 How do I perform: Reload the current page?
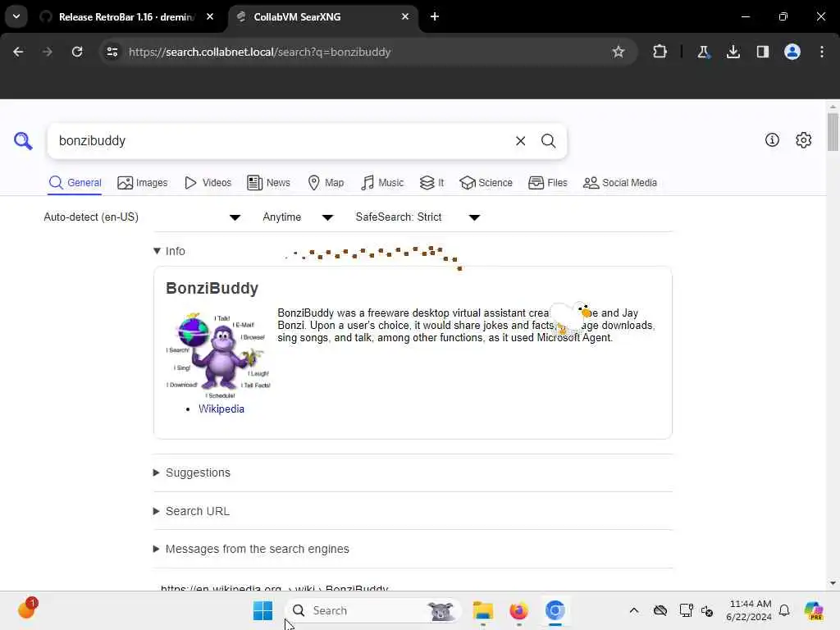tap(77, 52)
